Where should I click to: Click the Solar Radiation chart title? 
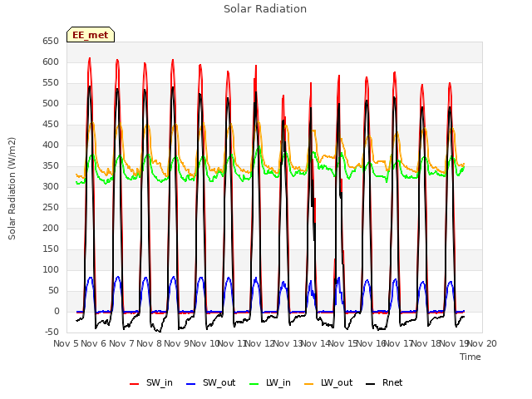(265, 9)
